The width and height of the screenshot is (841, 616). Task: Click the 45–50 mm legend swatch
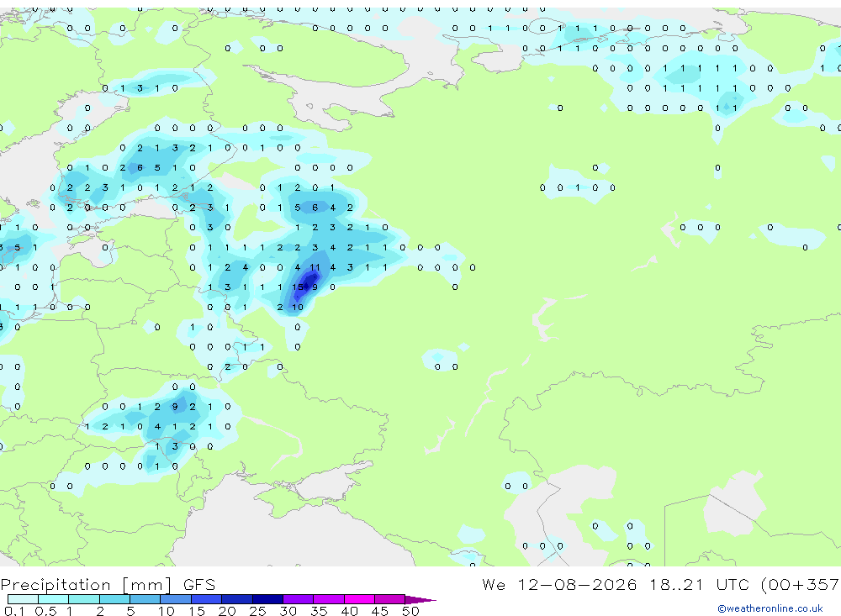[389, 599]
